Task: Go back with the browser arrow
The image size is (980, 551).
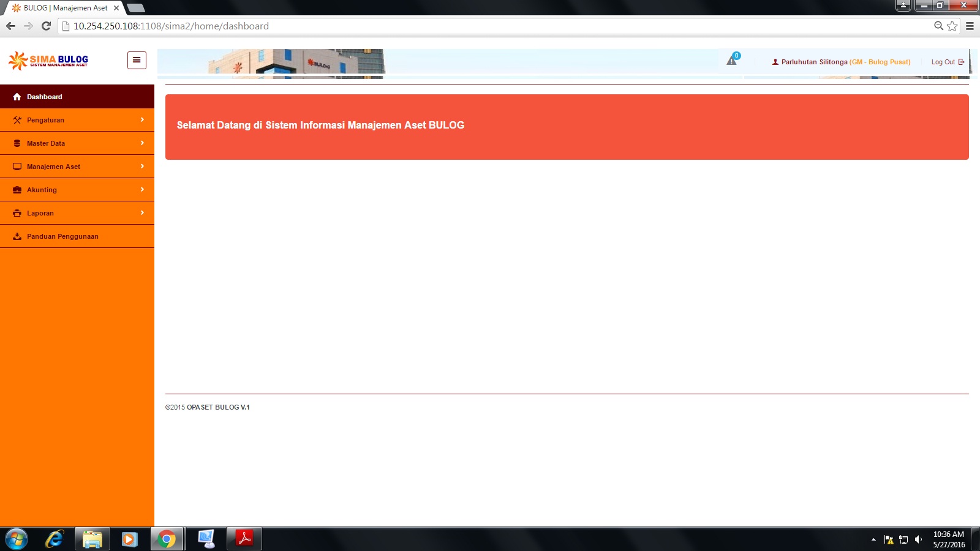Action: (10, 26)
